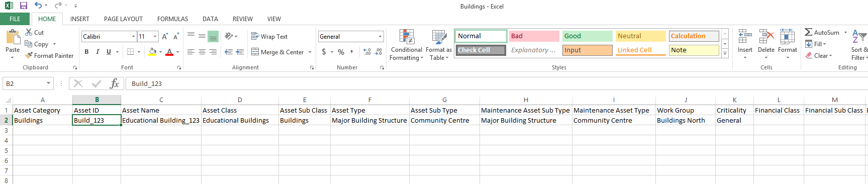Screen dimensions: 868x184
Task: Click the AutoSum sigma icon
Action: coord(808,32)
